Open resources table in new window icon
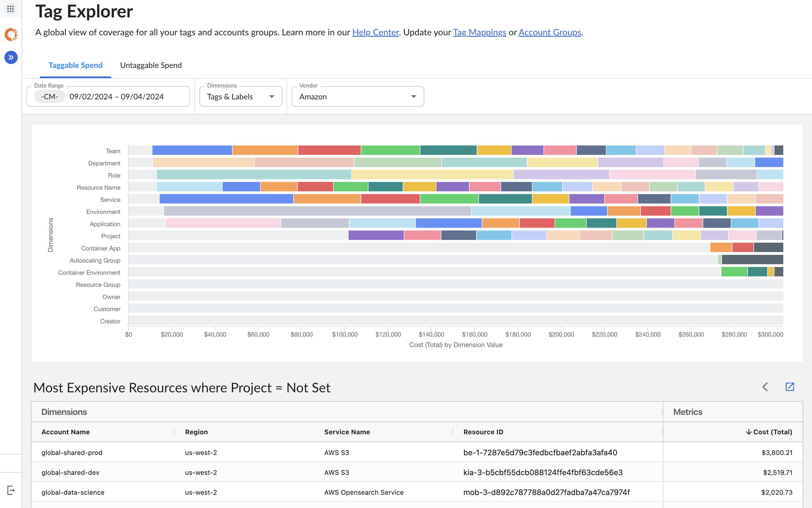812x508 pixels. click(789, 387)
